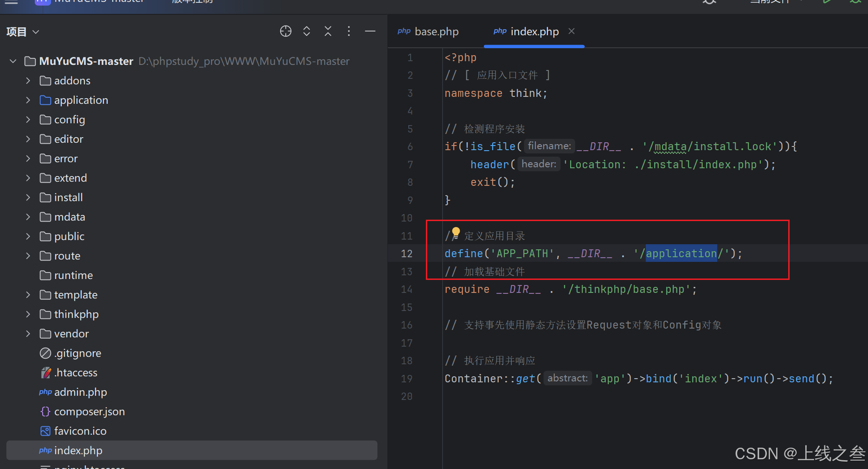The width and height of the screenshot is (868, 469).
Task: Expand the install folder
Action: (x=28, y=197)
